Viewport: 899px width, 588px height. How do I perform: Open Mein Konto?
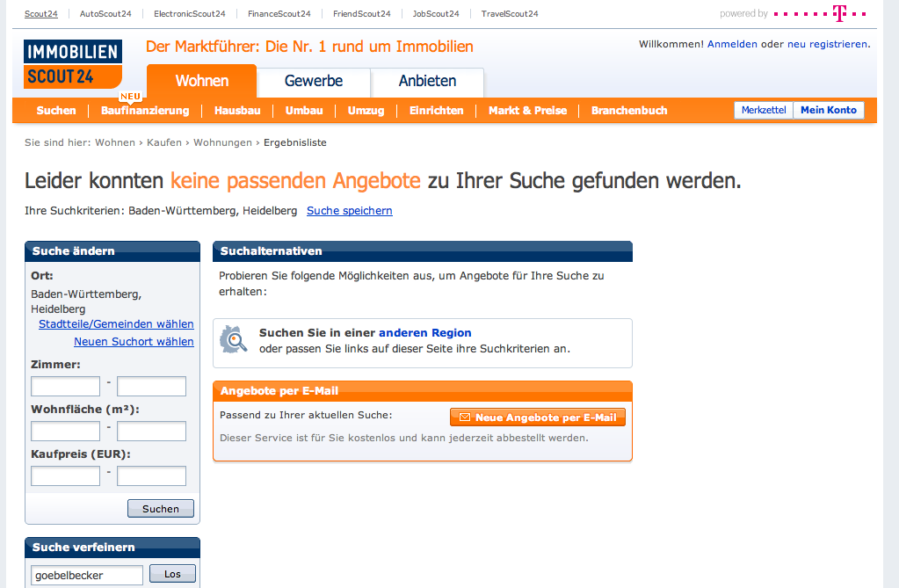tap(829, 110)
